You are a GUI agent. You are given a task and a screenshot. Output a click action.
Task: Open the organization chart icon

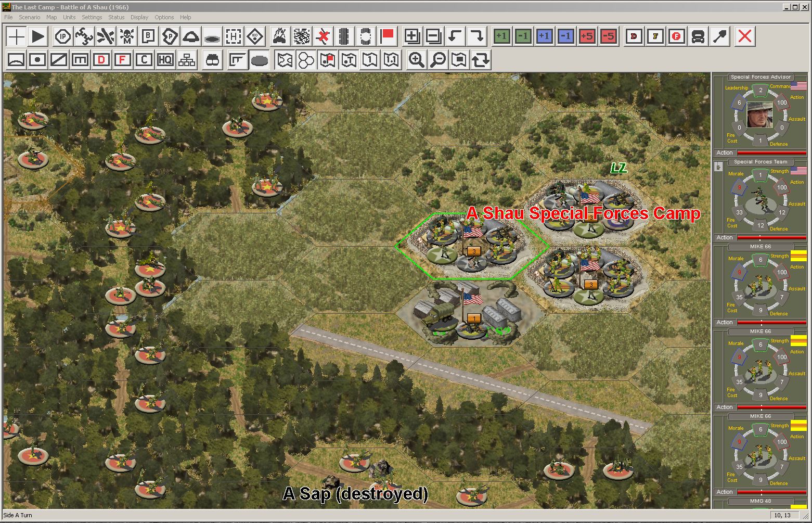(186, 60)
